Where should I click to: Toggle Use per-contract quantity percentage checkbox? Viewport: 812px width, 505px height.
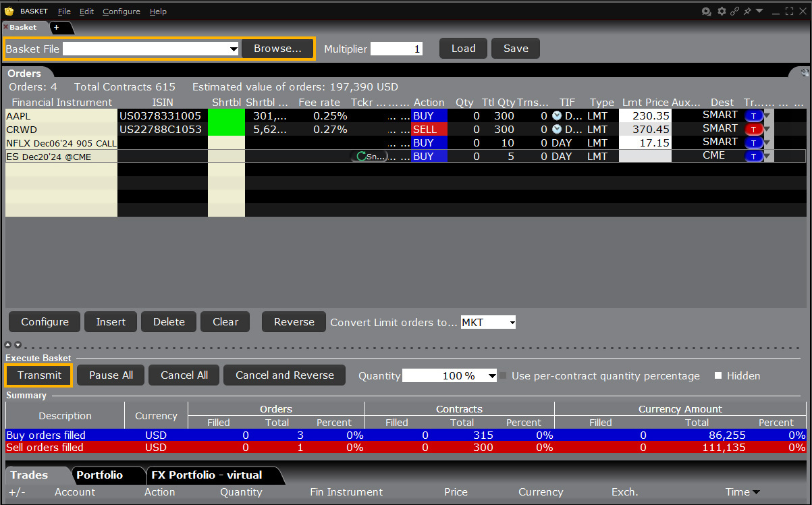coord(503,375)
